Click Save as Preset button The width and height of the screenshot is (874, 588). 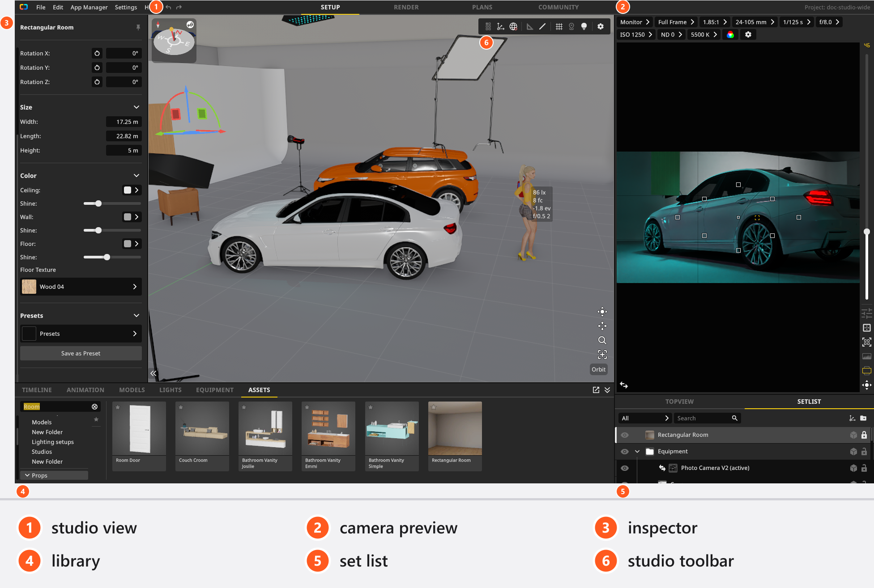(81, 353)
